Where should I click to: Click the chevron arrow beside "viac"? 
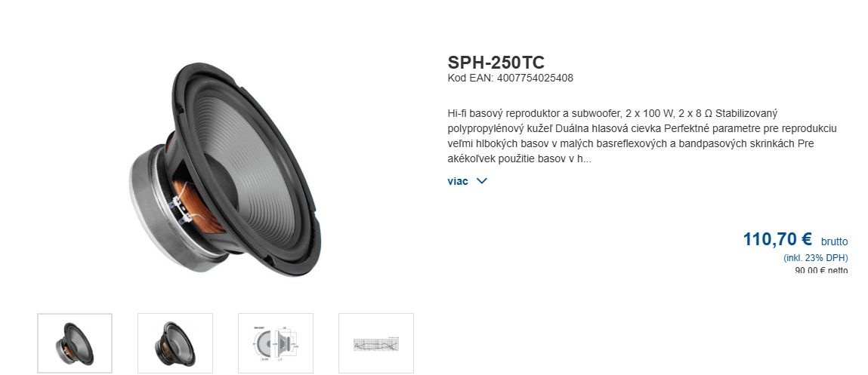(x=482, y=181)
